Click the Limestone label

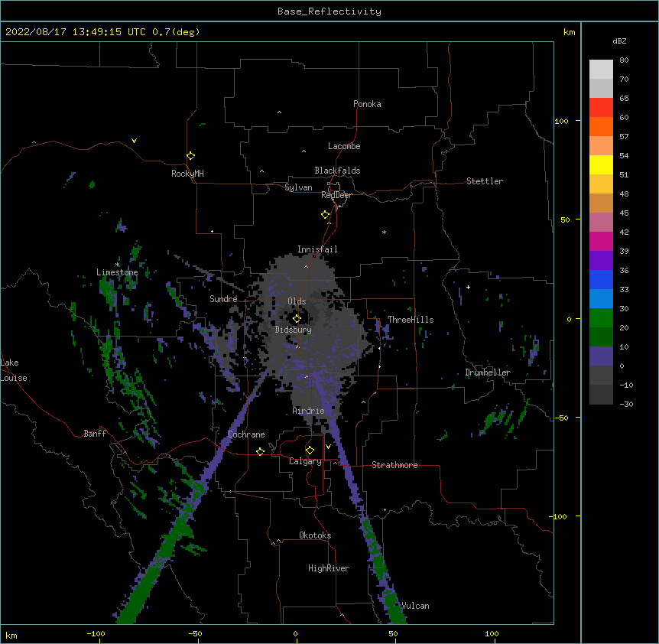[117, 272]
